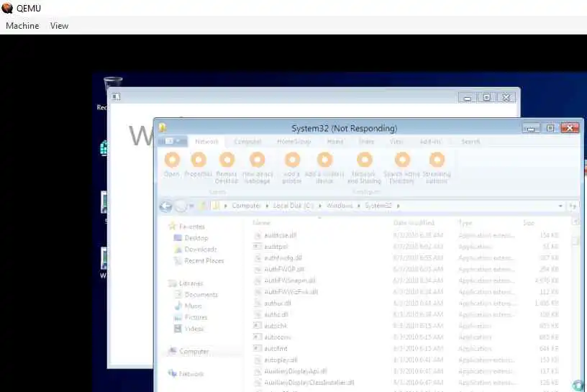Expand the arrow after System32 breadcrumb

(x=398, y=206)
